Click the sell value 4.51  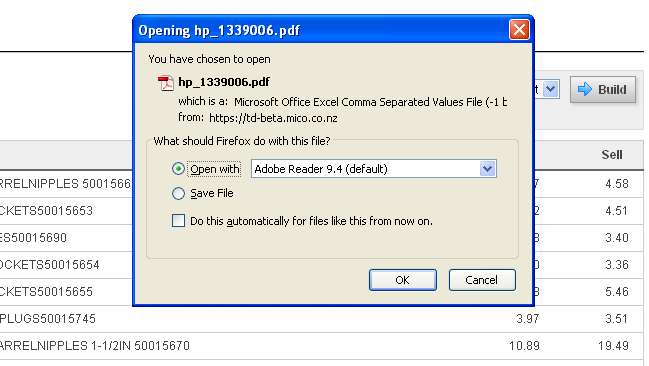[x=617, y=211]
